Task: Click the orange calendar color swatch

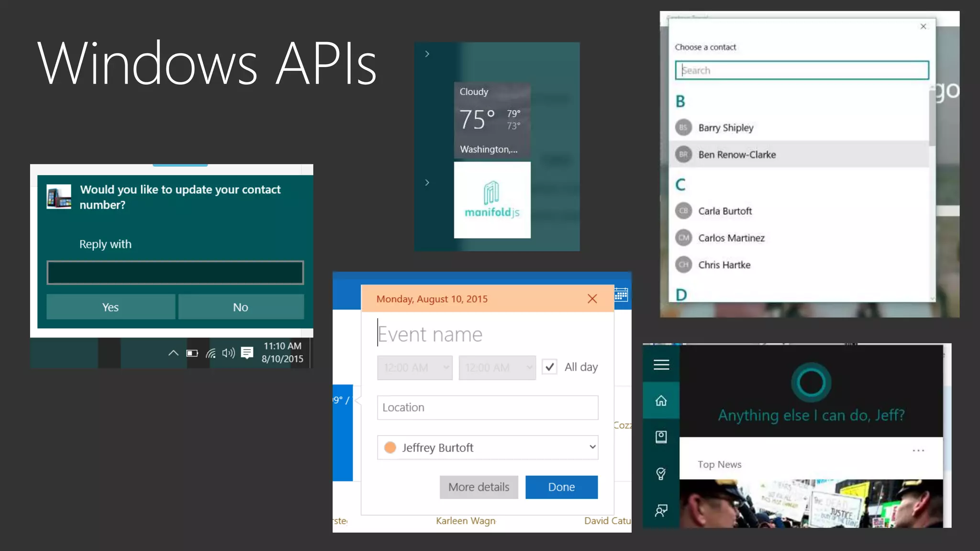Action: point(390,447)
